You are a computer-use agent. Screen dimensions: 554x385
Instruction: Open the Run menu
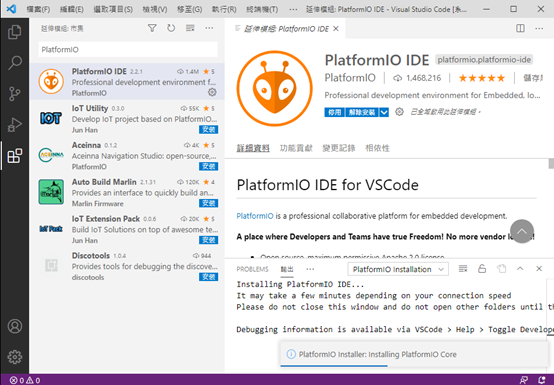tap(224, 9)
